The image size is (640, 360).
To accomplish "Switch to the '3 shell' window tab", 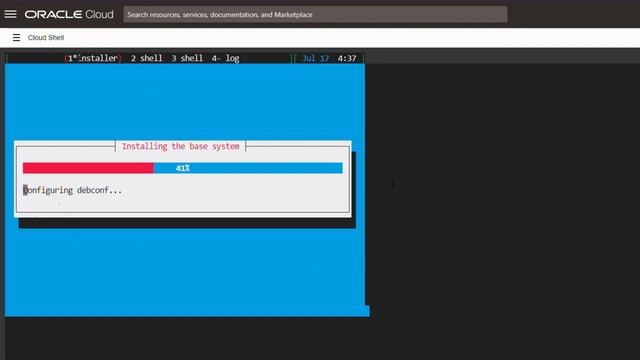I will (187, 58).
